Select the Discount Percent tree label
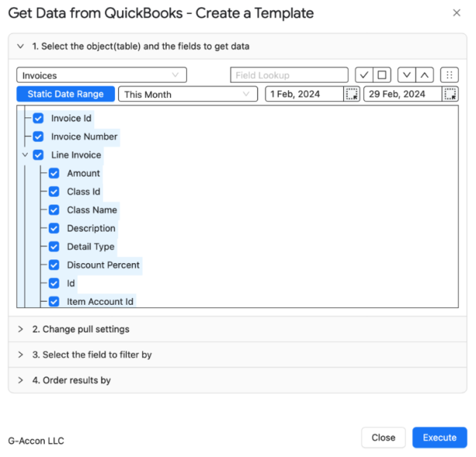The width and height of the screenshot is (476, 457). click(104, 265)
